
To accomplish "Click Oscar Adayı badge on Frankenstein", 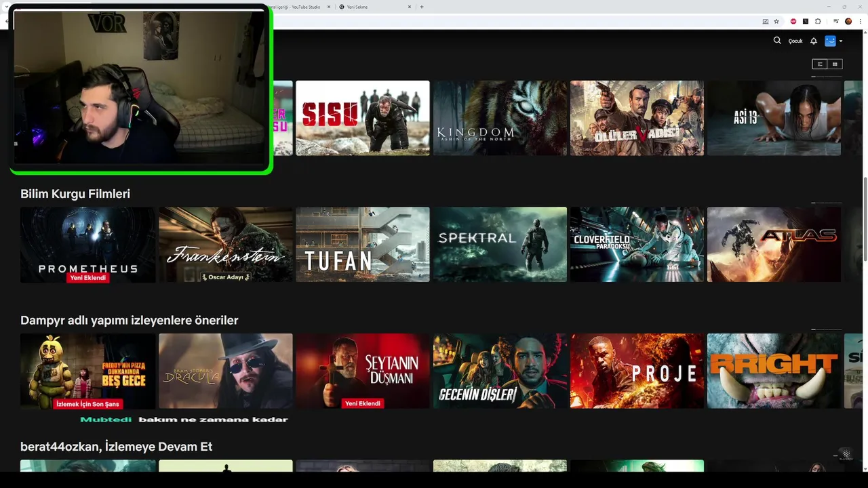I will coord(226,277).
